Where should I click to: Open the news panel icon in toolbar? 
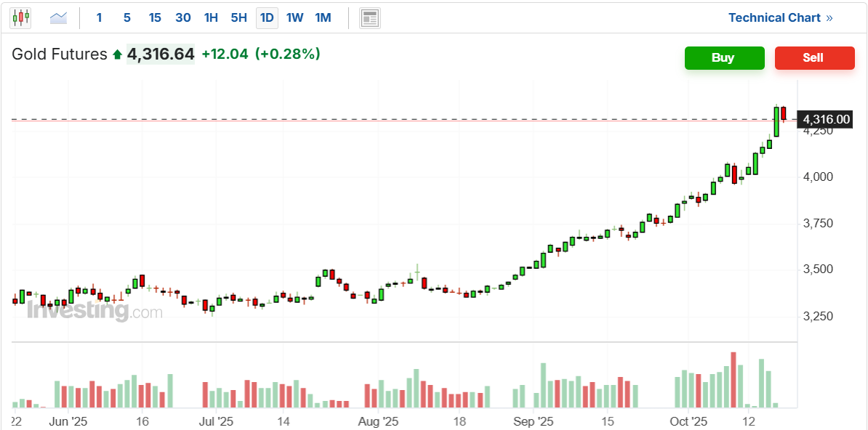point(370,17)
